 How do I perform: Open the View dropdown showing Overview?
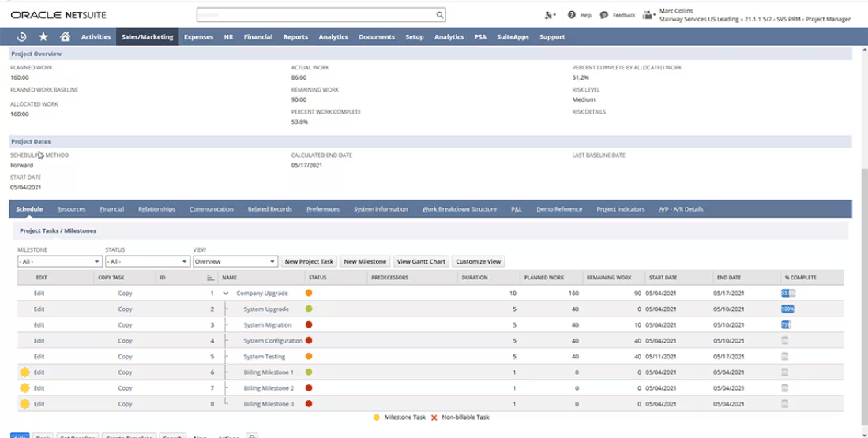coord(235,261)
